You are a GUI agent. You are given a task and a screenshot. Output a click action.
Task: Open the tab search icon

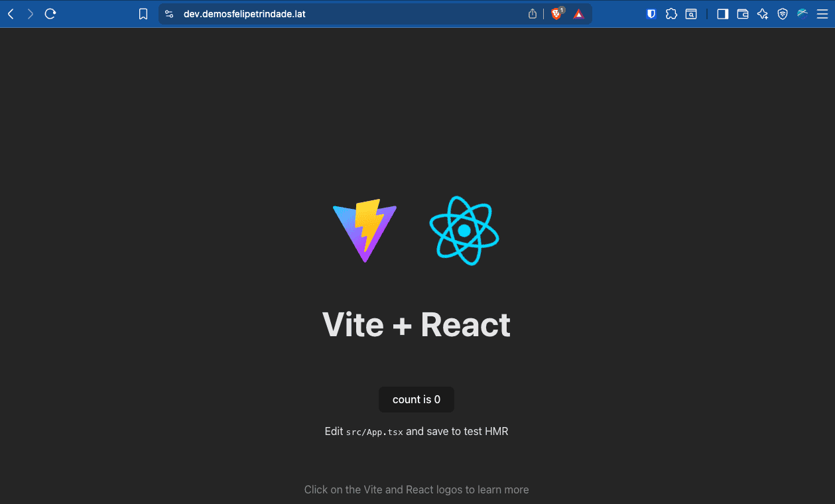691,14
